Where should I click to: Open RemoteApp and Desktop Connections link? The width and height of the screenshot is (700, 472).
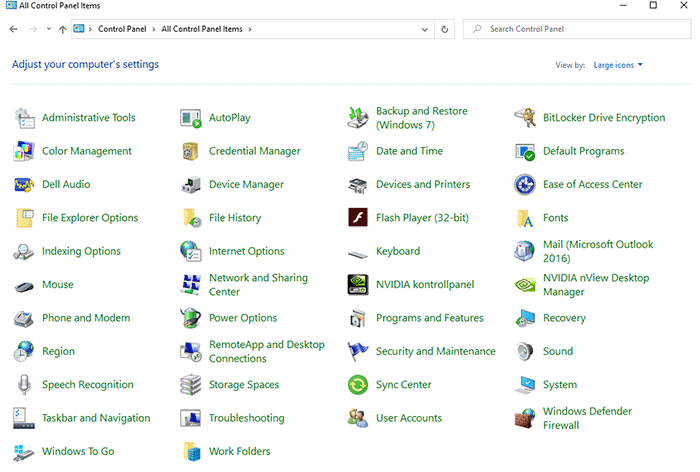[x=267, y=351]
